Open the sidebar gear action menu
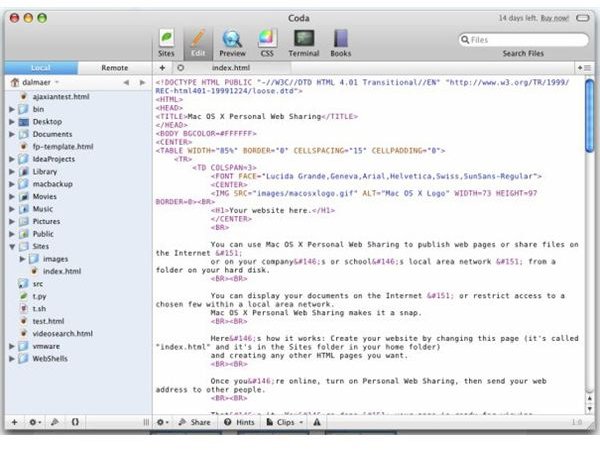This screenshot has height=450, width=600. coord(35,422)
